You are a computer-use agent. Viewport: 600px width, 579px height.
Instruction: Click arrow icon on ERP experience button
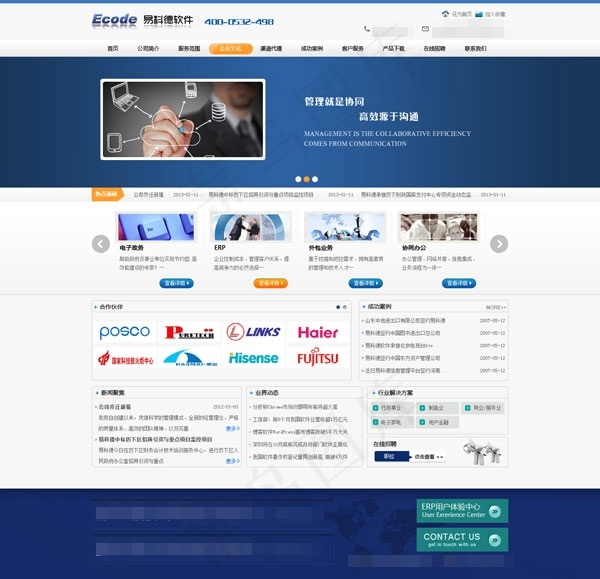(x=495, y=511)
